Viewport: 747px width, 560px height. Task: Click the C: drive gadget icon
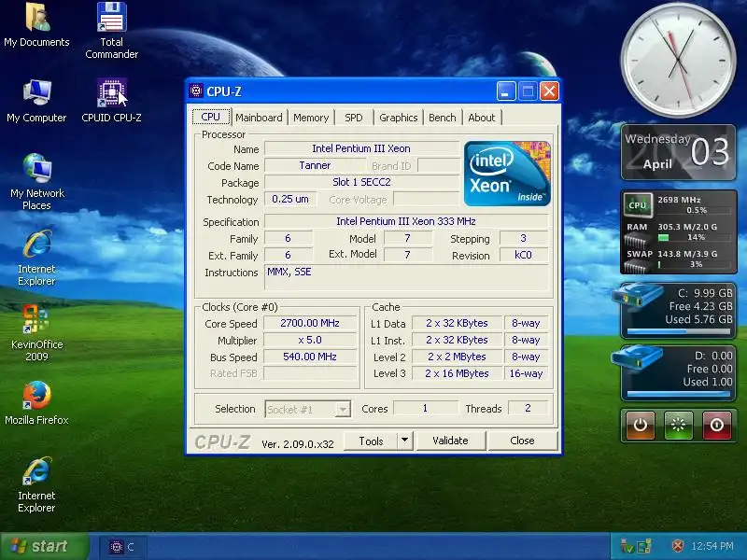pos(639,296)
